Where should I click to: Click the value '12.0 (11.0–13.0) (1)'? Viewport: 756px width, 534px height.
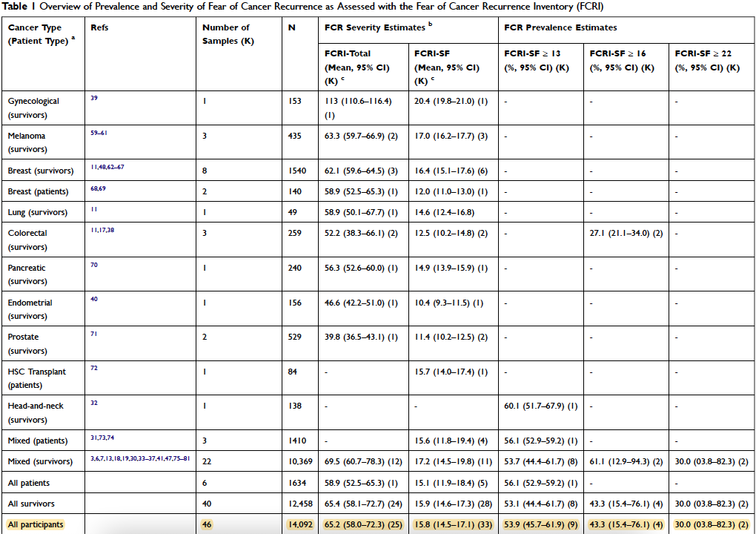pos(451,191)
